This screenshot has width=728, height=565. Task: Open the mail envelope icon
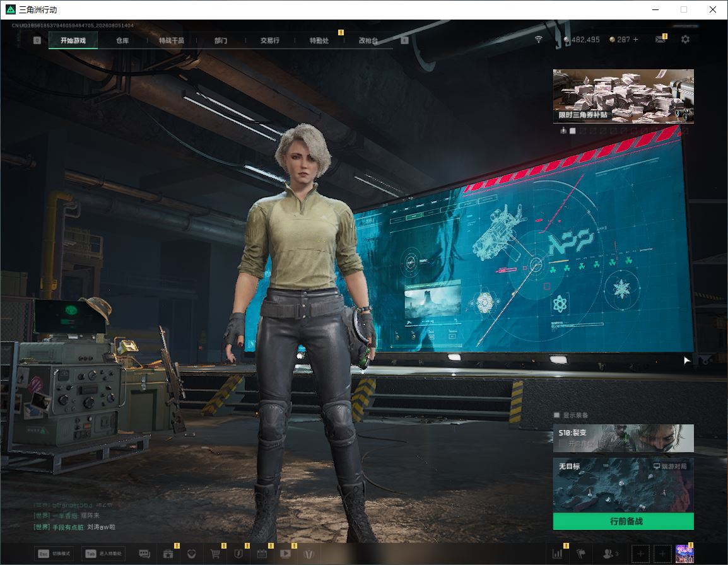click(x=660, y=40)
